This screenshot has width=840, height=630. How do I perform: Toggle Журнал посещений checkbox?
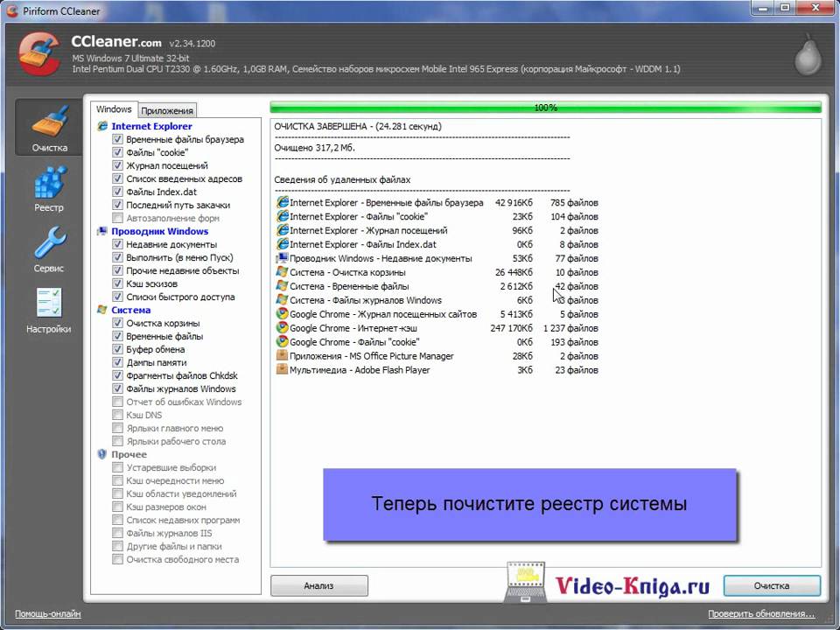[117, 165]
